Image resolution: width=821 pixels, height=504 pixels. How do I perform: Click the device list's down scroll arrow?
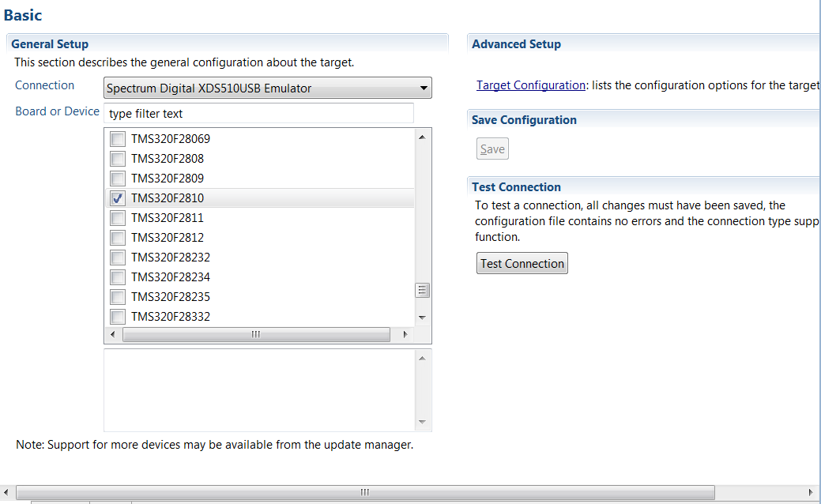[422, 318]
